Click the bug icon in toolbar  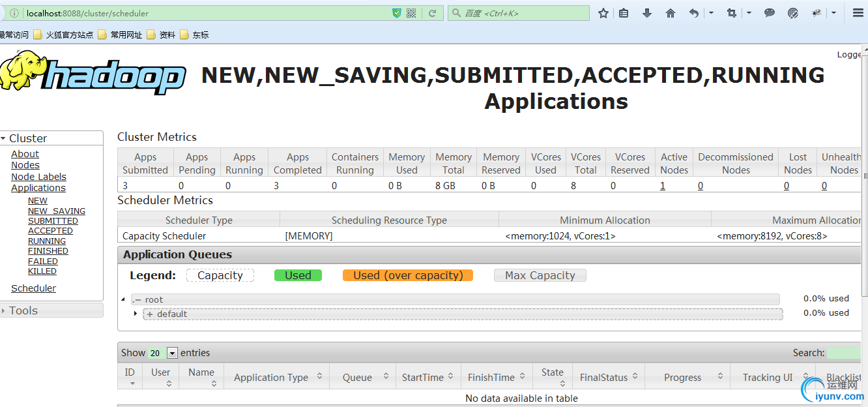pos(817,13)
